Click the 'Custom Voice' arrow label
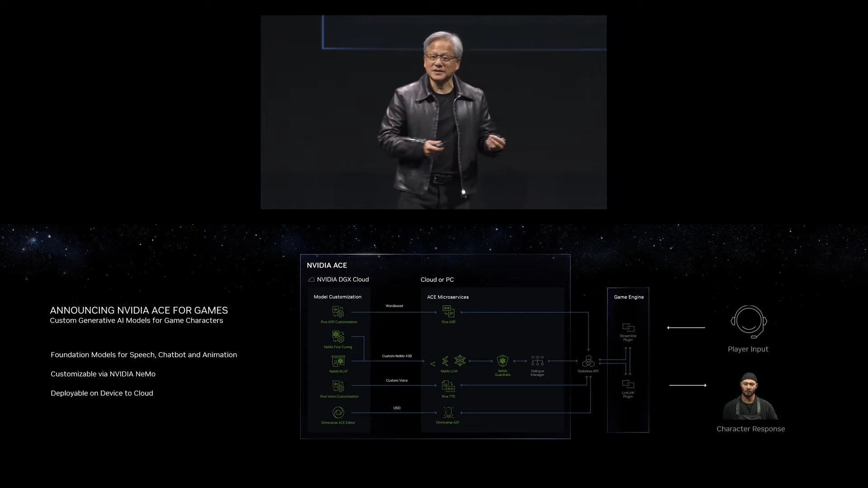This screenshot has height=488, width=868. coord(397,380)
